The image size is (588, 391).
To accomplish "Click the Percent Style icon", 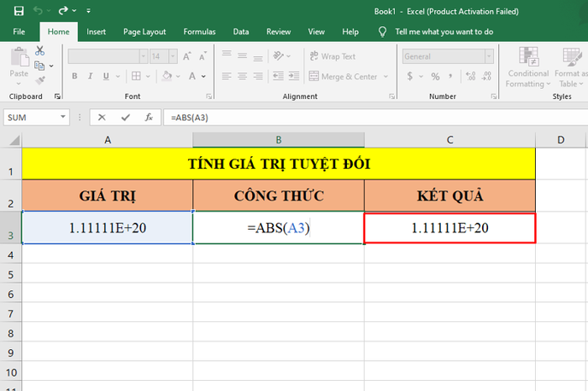I will [435, 76].
